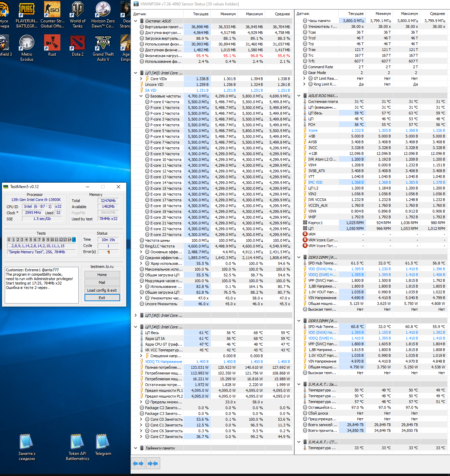450x476 pixels.
Task: Click the expand layout arrows button in HWiNFO
Action: point(138,463)
